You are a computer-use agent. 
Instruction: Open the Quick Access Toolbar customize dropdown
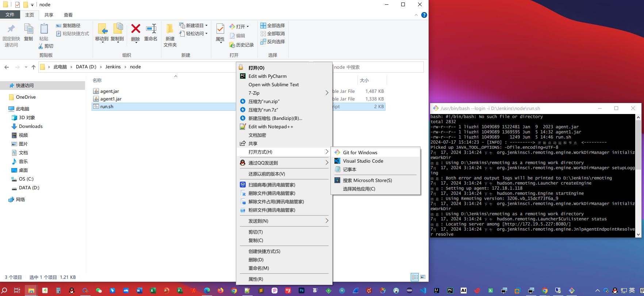click(x=32, y=5)
